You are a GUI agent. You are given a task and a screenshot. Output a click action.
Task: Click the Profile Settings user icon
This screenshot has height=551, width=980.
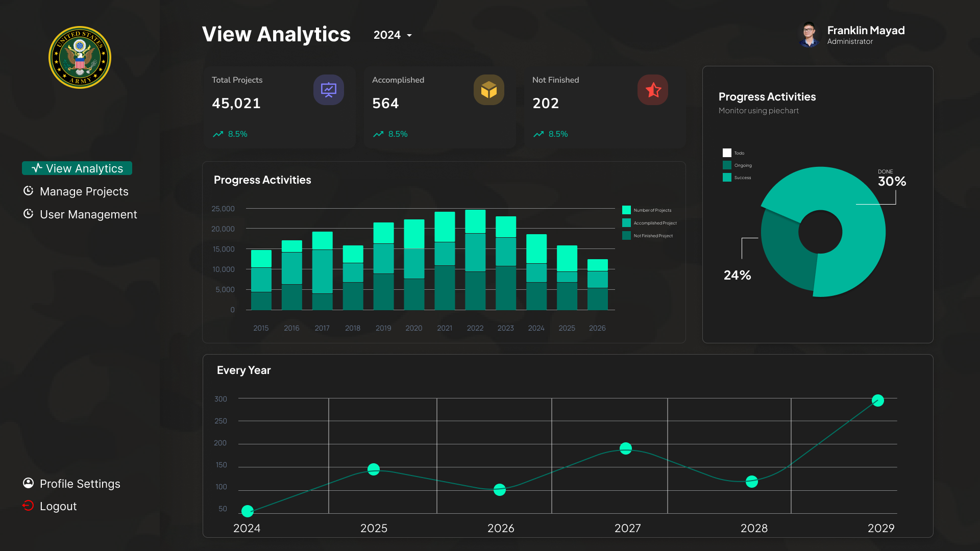click(x=29, y=483)
